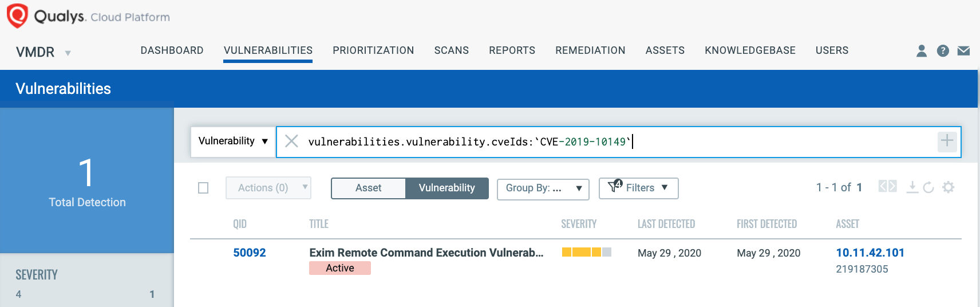Open the help question mark icon

(x=943, y=51)
